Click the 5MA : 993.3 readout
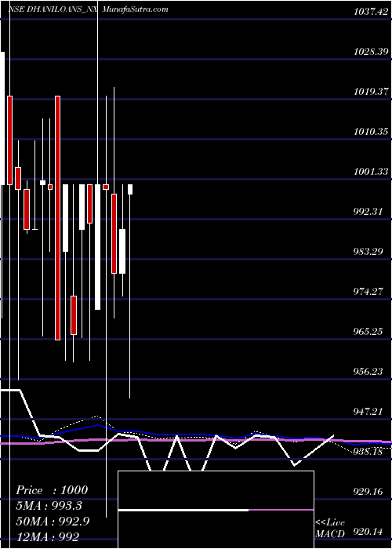This screenshot has height=549, width=392. (50, 506)
